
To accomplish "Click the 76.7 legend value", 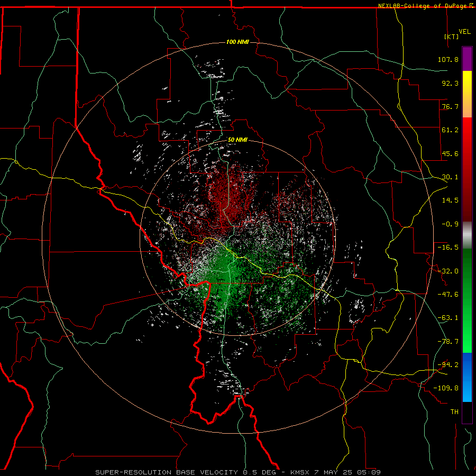I will click(x=450, y=106).
